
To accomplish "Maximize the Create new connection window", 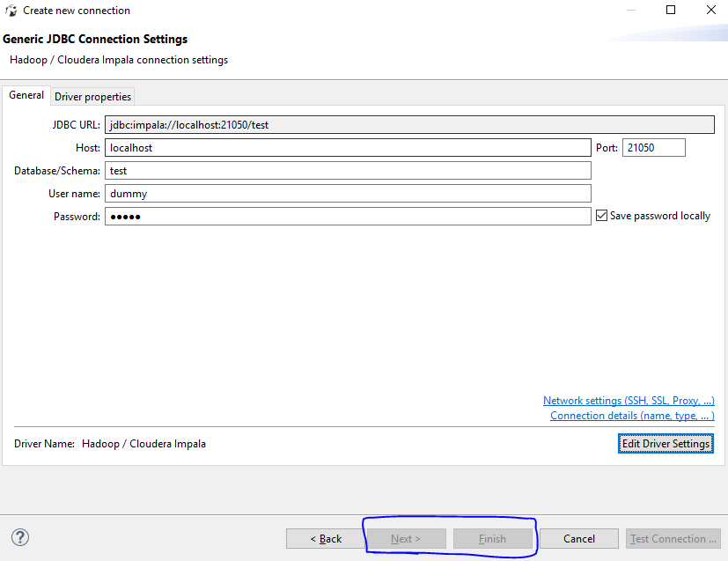I will (671, 10).
